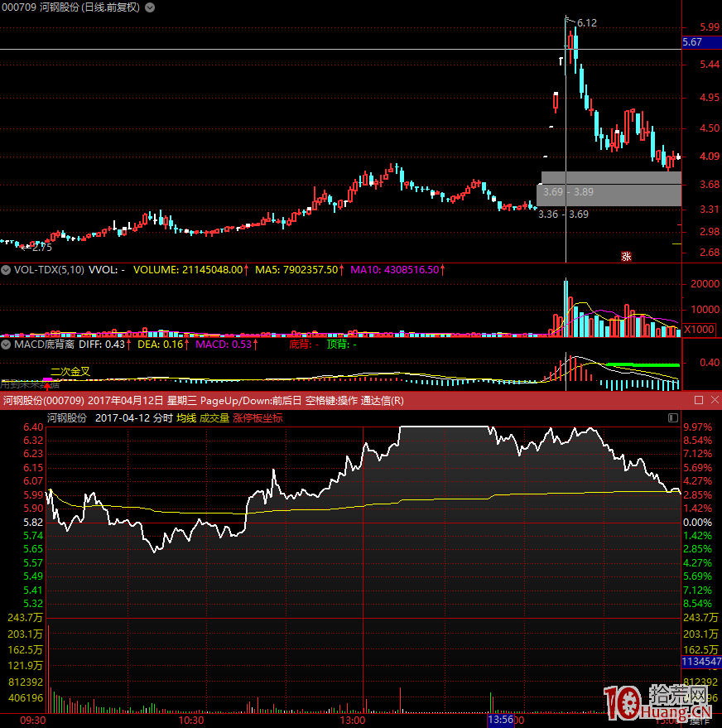Click the 1134547 volume cursor tag
The height and width of the screenshot is (728, 722).
tap(701, 662)
